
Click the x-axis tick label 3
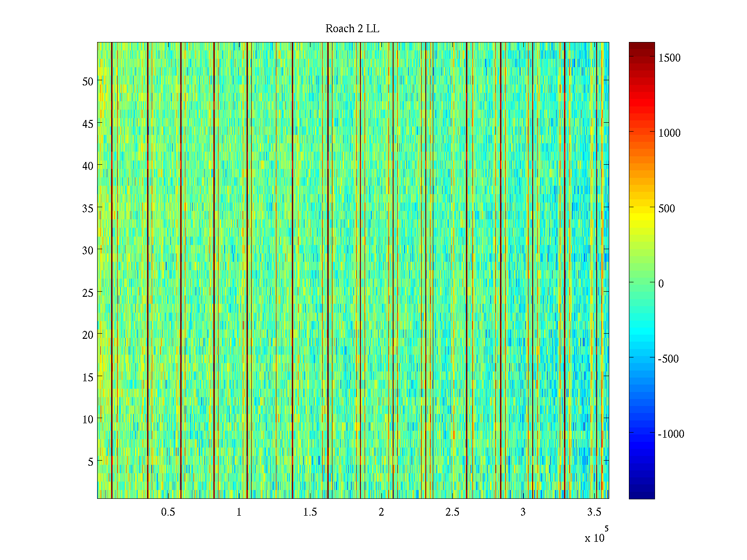click(523, 512)
